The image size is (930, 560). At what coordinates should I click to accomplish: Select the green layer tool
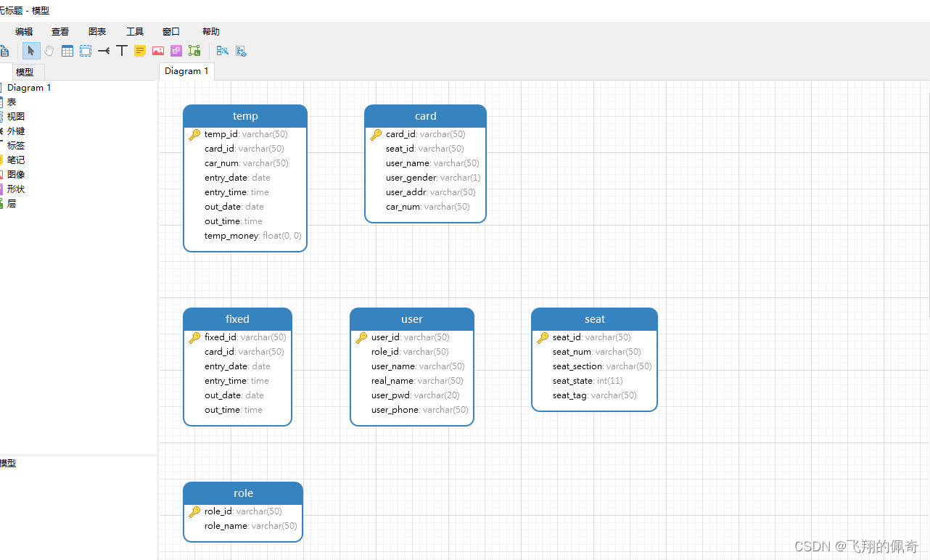click(x=194, y=51)
